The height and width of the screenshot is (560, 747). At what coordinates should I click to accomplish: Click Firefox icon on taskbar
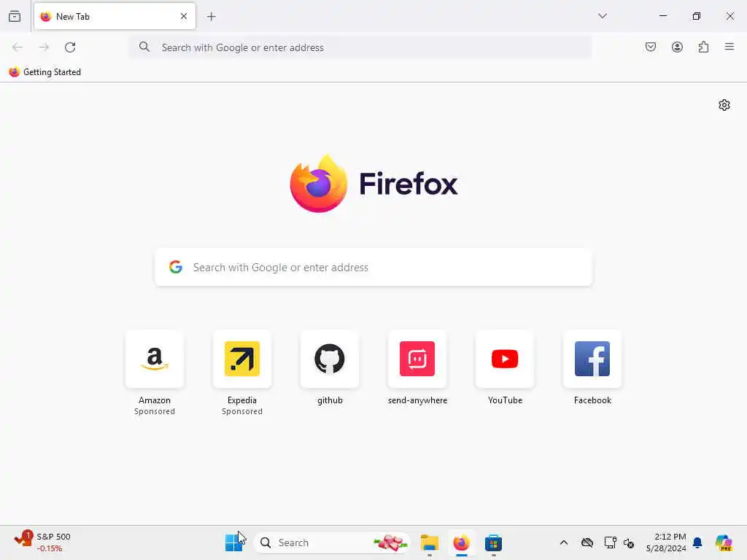pos(461,542)
